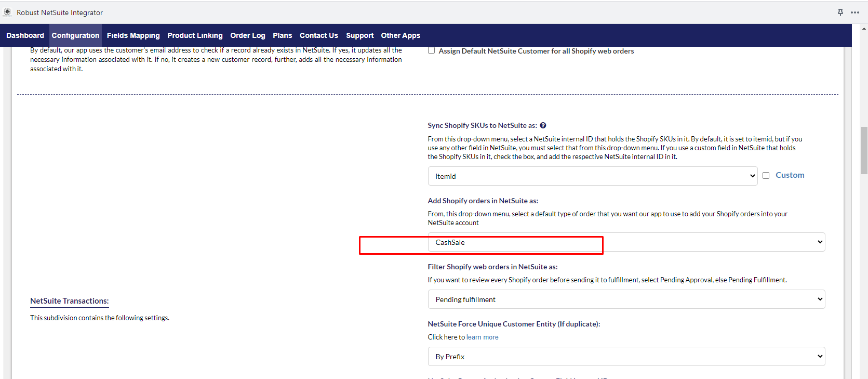Screen dimensions: 868x379
Task: Open the three-dot more options menu
Action: pyautogui.click(x=855, y=12)
